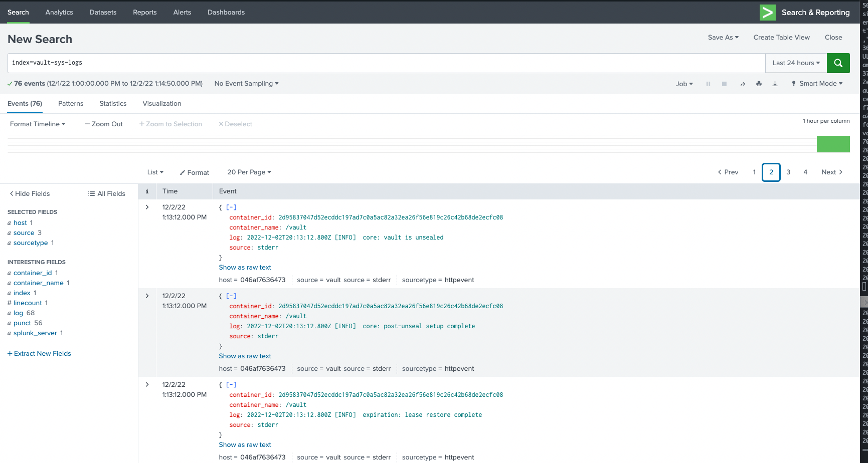The image size is (868, 463).
Task: Click the green search magnifying glass button
Action: [x=838, y=63]
